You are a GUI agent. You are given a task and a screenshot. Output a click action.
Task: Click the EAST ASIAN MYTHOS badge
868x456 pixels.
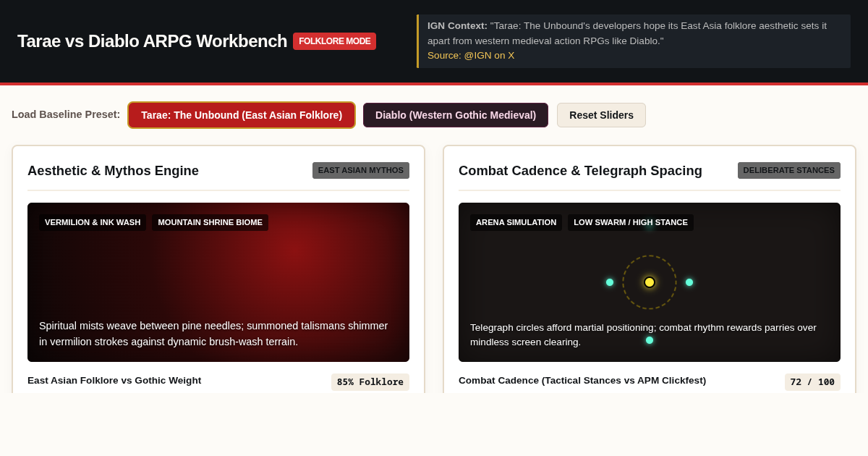coord(361,171)
